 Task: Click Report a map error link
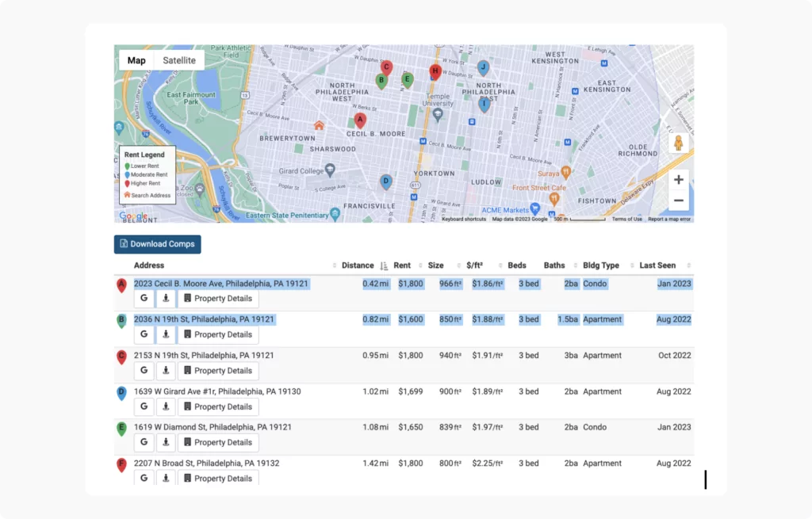pyautogui.click(x=669, y=219)
